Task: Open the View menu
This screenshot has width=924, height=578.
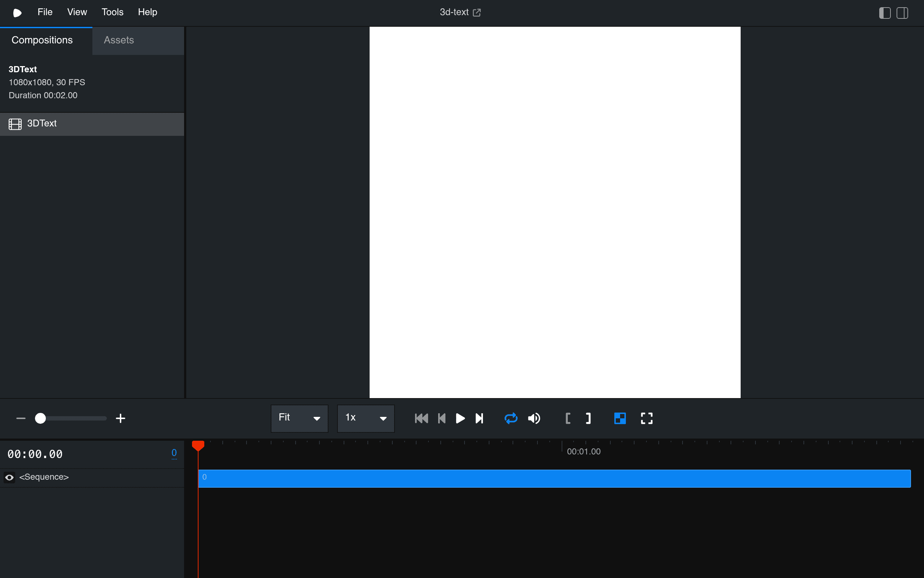Action: 77,12
